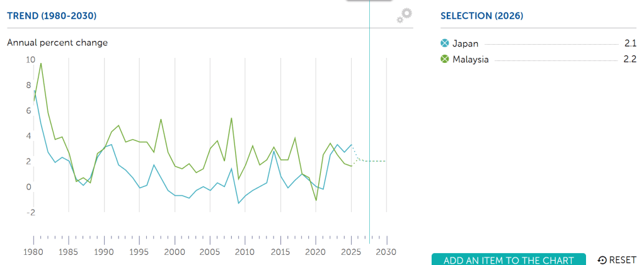The width and height of the screenshot is (644, 265).
Task: Select 2025 on the timeline axis
Action: click(x=351, y=252)
